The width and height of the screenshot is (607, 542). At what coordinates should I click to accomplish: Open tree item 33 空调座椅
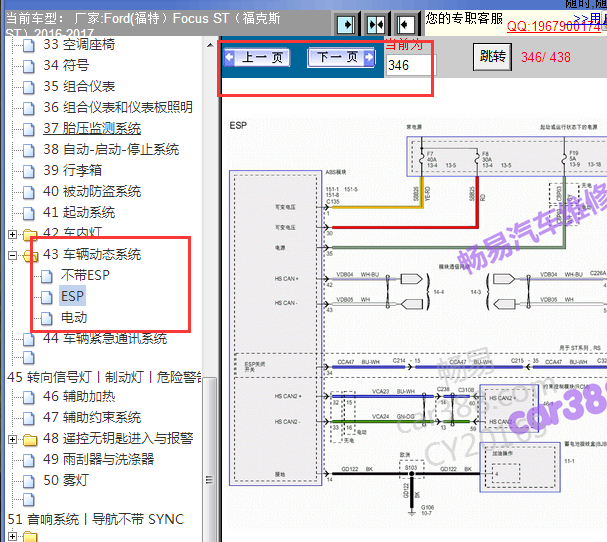click(x=79, y=44)
